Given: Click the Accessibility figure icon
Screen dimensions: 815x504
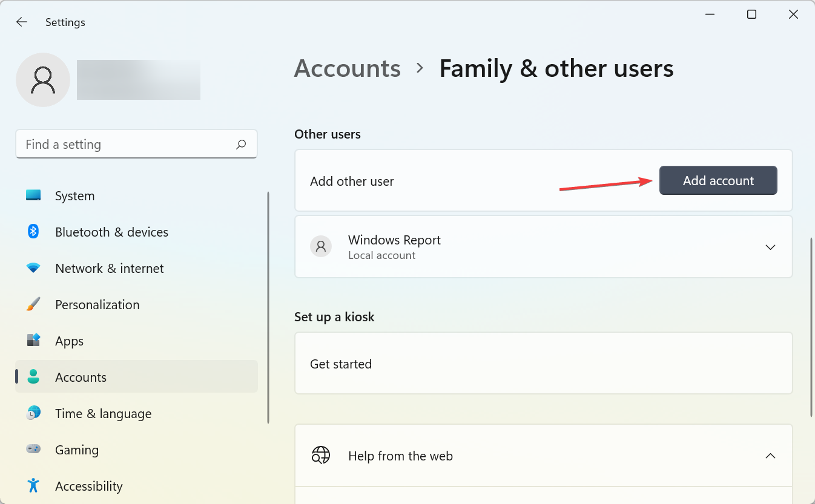Looking at the screenshot, I should [x=33, y=486].
